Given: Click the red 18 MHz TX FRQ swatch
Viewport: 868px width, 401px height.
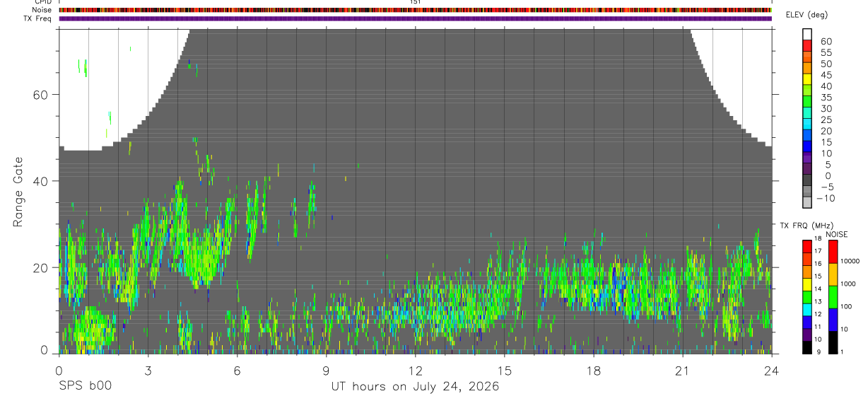Looking at the screenshot, I should click(x=807, y=246).
